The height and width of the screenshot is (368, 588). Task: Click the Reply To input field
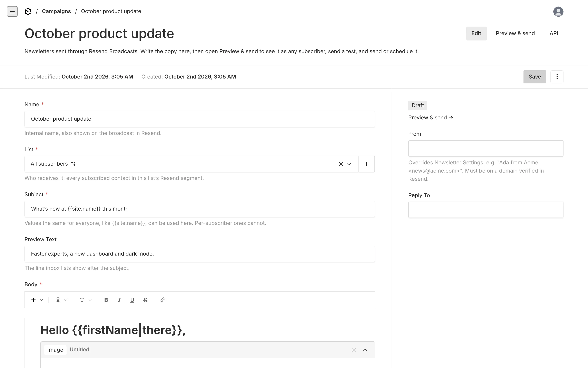click(x=486, y=210)
